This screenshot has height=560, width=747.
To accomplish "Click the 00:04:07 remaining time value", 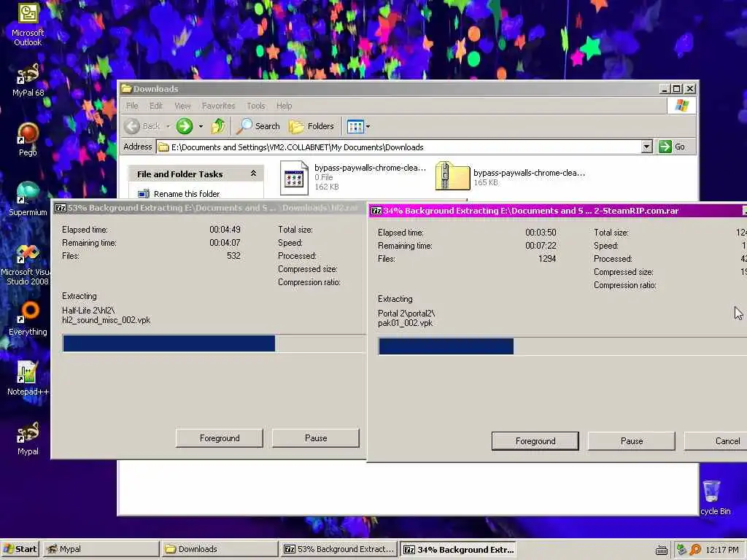I will click(225, 243).
